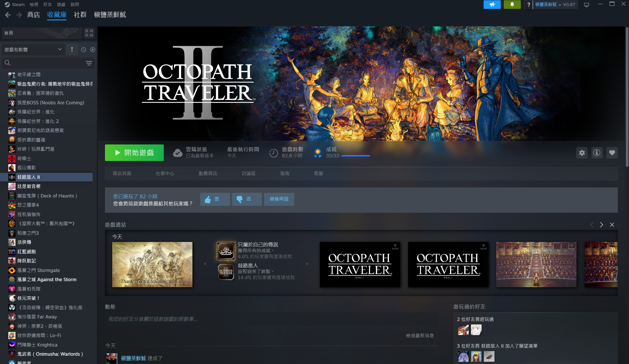Screen dimensions: 629x364
Task: Show game info details icon
Action: click(x=597, y=153)
